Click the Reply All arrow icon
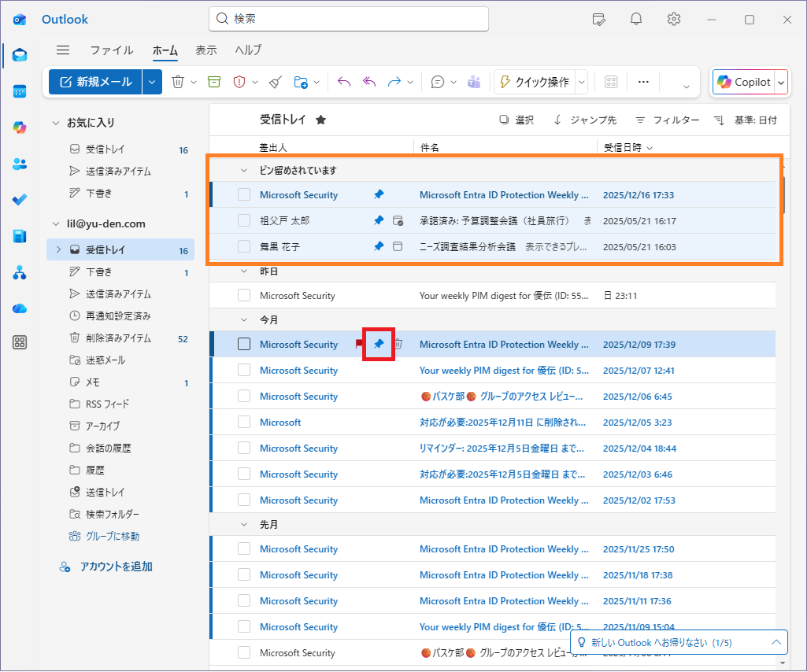Screen dimensions: 807x672 369,82
